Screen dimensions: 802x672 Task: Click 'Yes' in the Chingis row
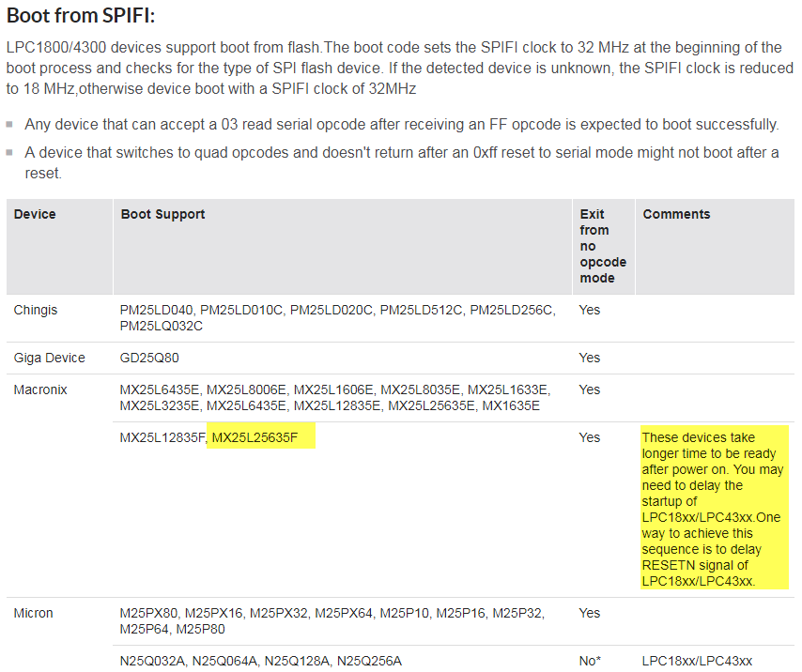click(x=589, y=310)
